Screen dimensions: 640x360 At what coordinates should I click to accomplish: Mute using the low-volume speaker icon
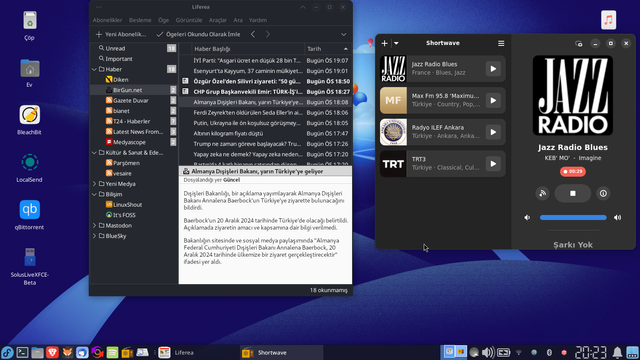coord(527,218)
